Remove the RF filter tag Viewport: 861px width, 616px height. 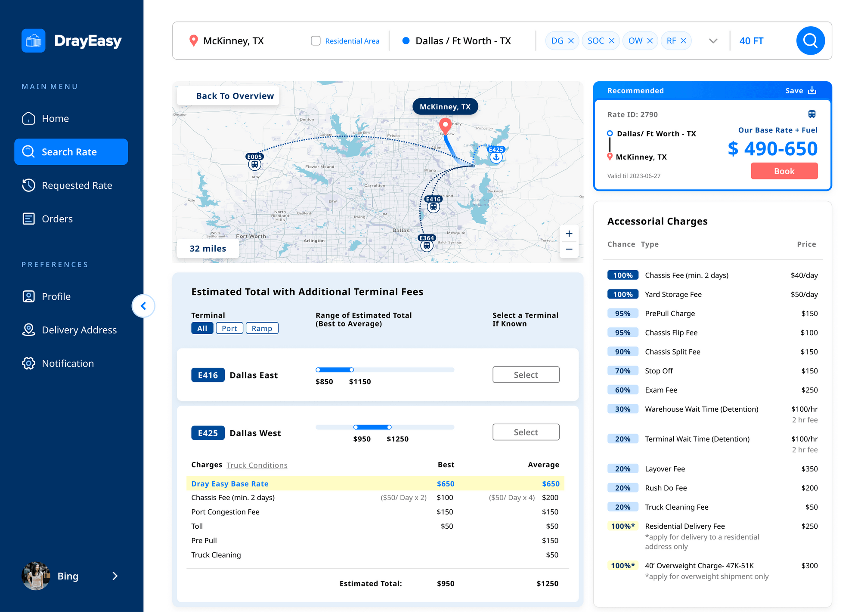pos(683,41)
